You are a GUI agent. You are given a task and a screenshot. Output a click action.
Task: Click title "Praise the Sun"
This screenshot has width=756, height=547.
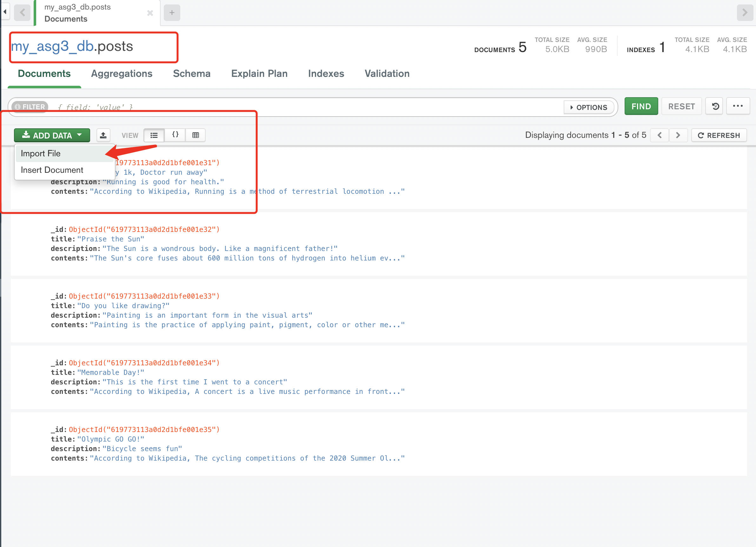(x=111, y=239)
